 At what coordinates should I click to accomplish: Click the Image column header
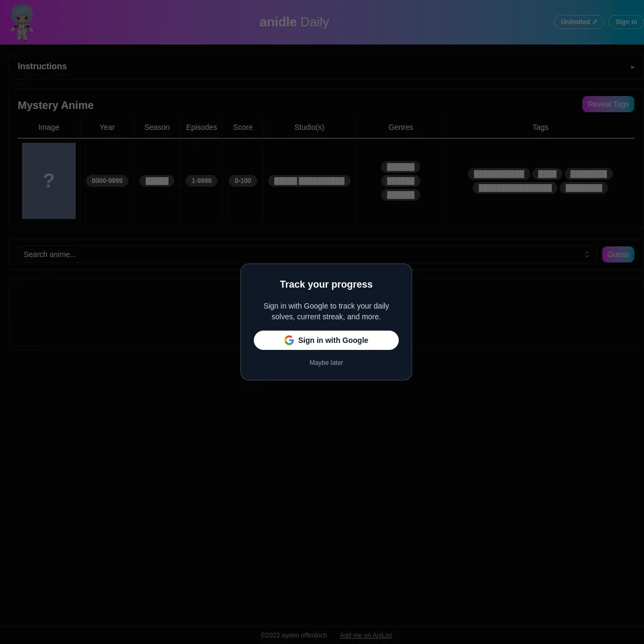pyautogui.click(x=49, y=127)
